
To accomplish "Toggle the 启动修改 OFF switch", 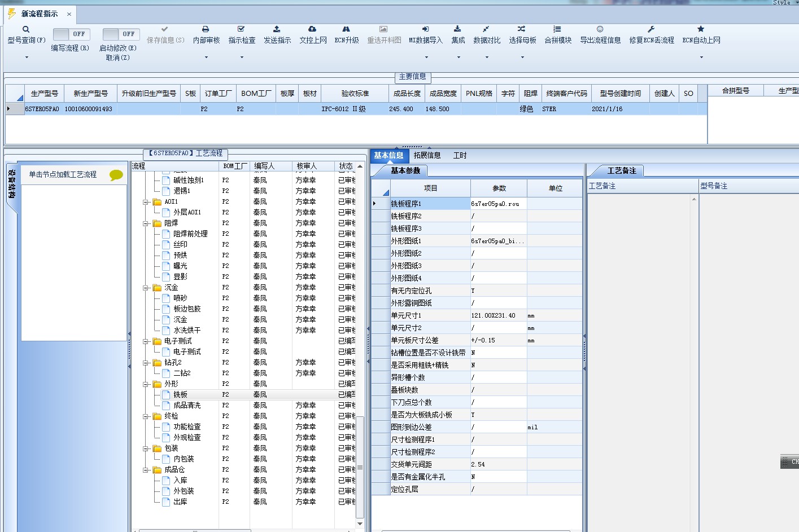I will pos(121,34).
